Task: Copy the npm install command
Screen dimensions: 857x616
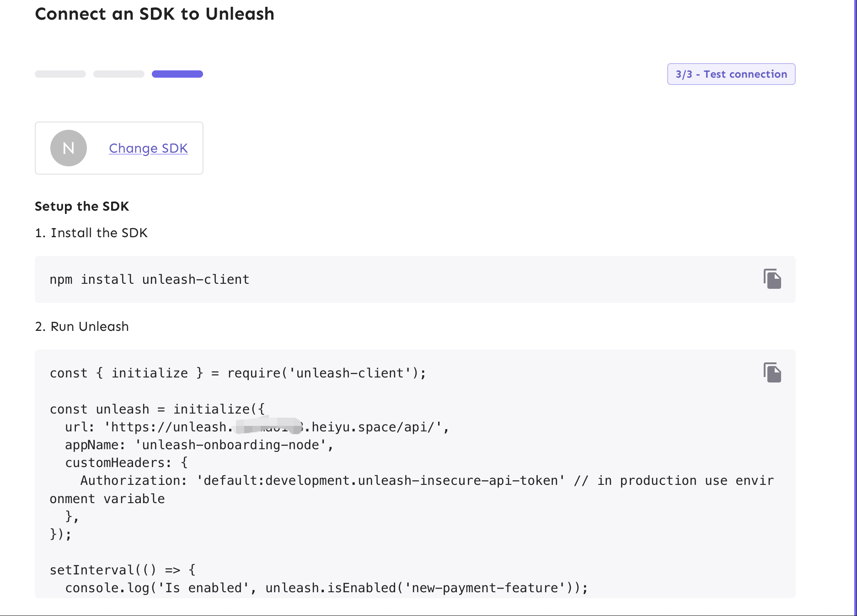Action: pos(772,279)
